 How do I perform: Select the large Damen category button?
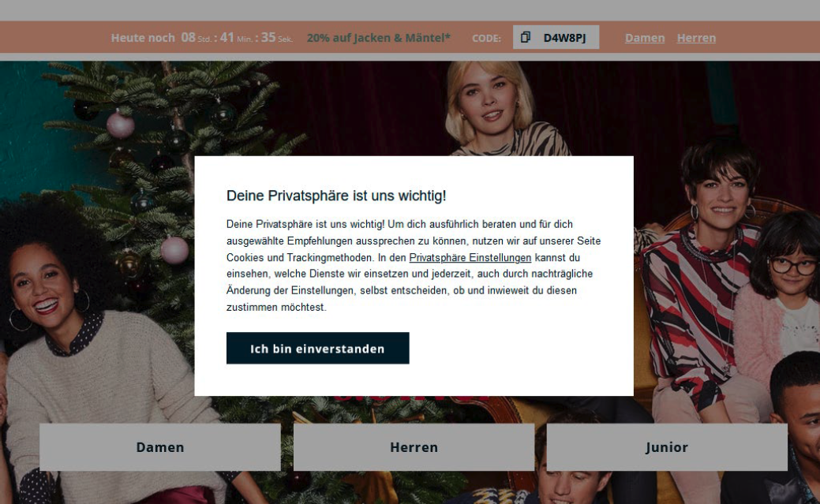[160, 447]
